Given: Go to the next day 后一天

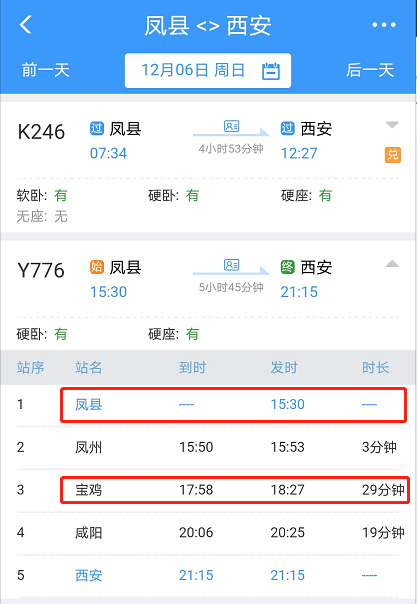Looking at the screenshot, I should (370, 70).
